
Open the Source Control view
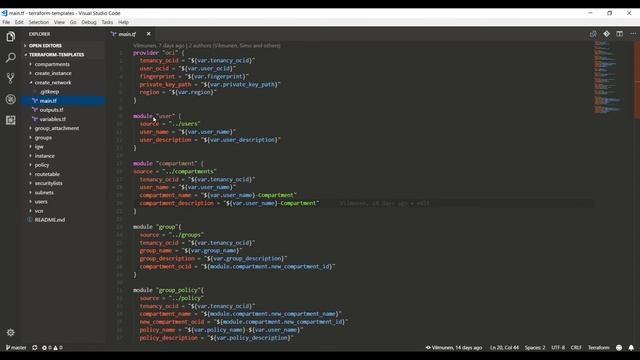11,78
